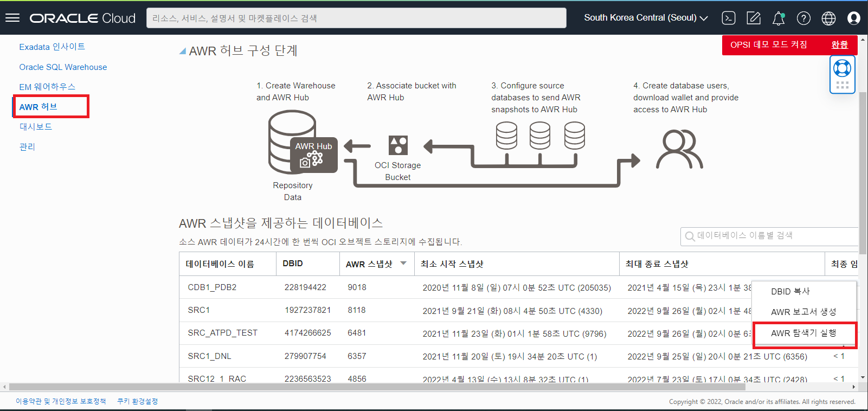Open EM 웨어하우스 in sidebar
The width and height of the screenshot is (868, 411).
47,87
